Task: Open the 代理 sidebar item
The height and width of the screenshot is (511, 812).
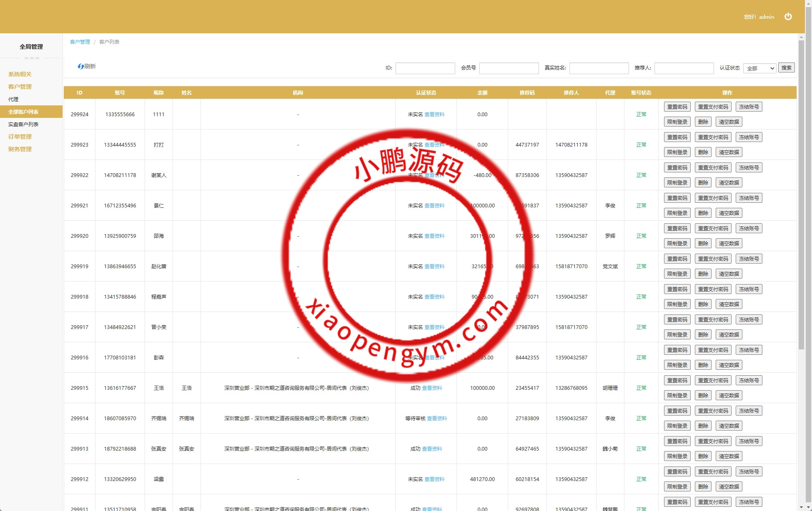Action: [x=13, y=99]
